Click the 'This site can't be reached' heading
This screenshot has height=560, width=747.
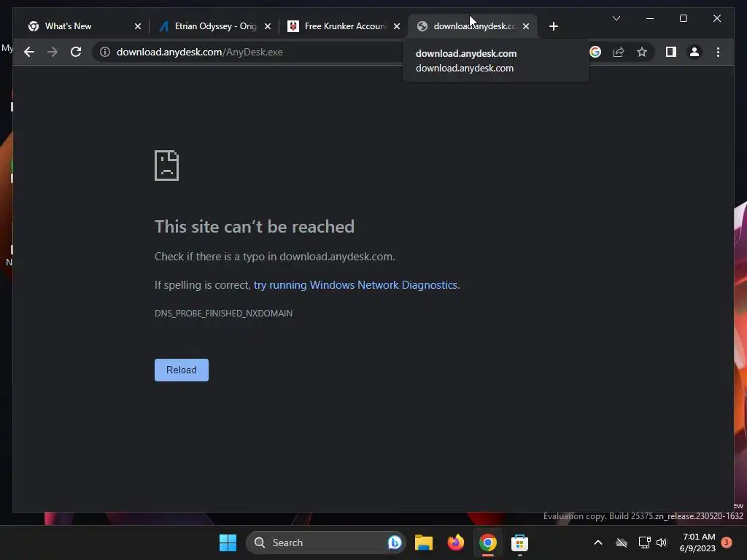click(255, 227)
